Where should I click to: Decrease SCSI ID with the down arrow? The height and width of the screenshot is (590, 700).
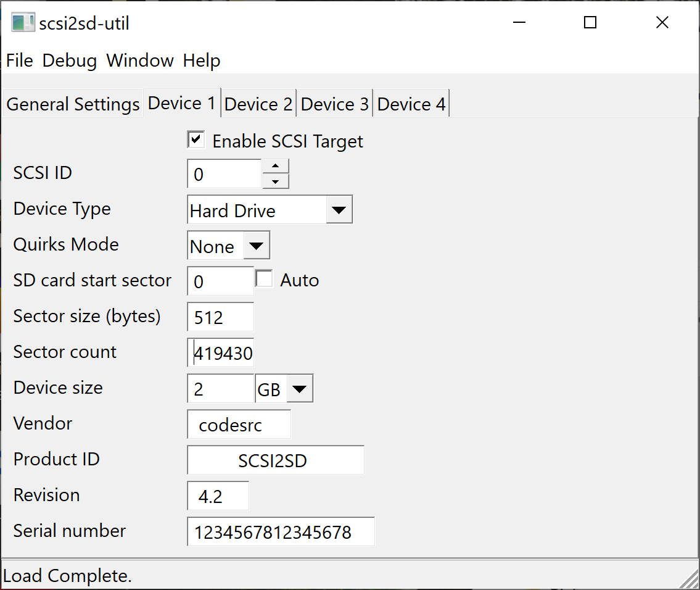[276, 181]
